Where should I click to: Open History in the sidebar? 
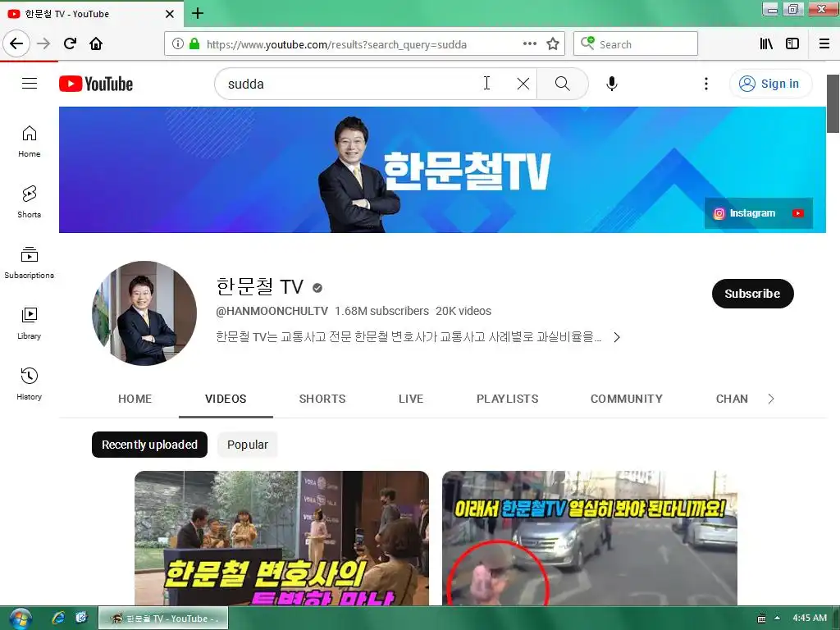tap(30, 384)
